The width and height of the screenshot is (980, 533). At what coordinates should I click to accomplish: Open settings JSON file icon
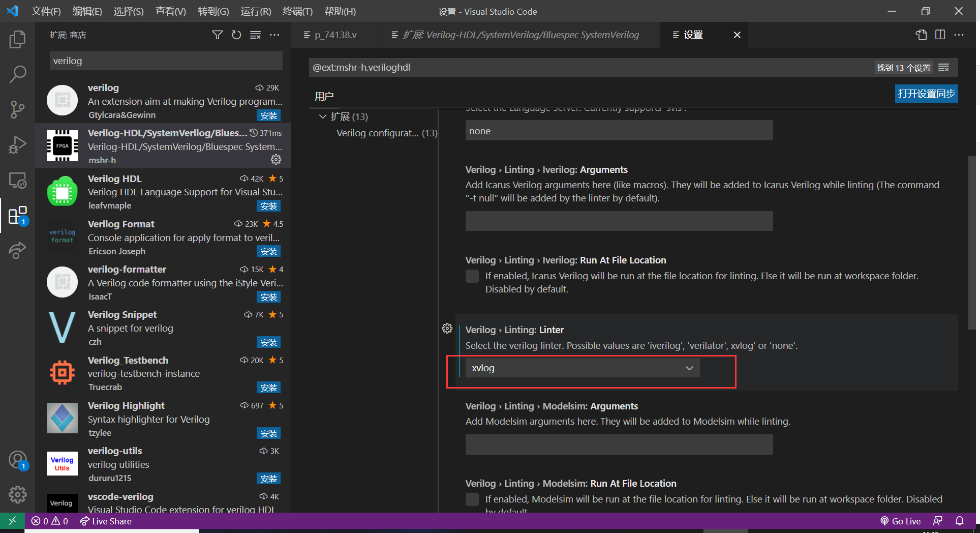[921, 35]
